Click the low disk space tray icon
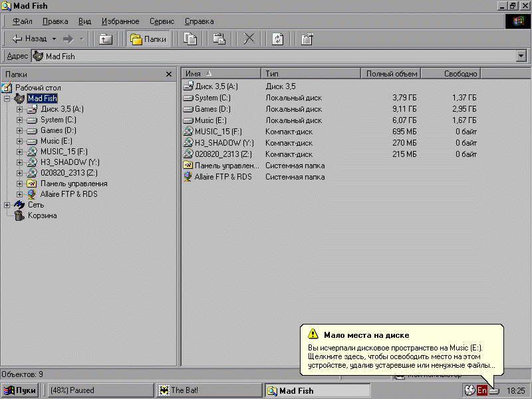Viewport: 532px width, 399px height. pyautogui.click(x=494, y=390)
